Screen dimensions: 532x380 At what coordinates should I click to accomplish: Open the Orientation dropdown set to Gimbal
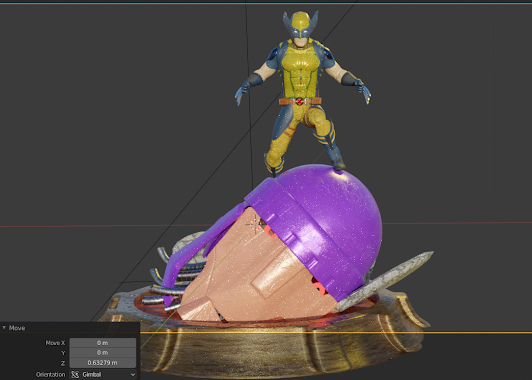(103, 375)
